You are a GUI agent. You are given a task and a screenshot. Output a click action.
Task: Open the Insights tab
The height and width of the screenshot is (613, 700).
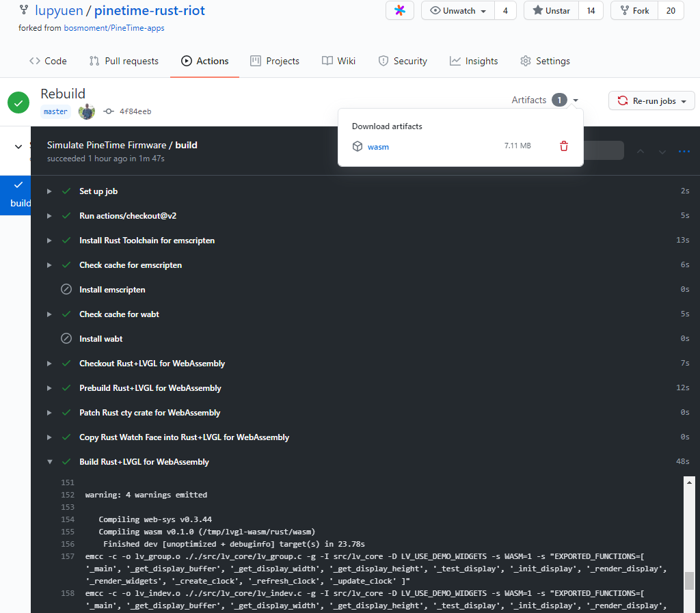(474, 61)
